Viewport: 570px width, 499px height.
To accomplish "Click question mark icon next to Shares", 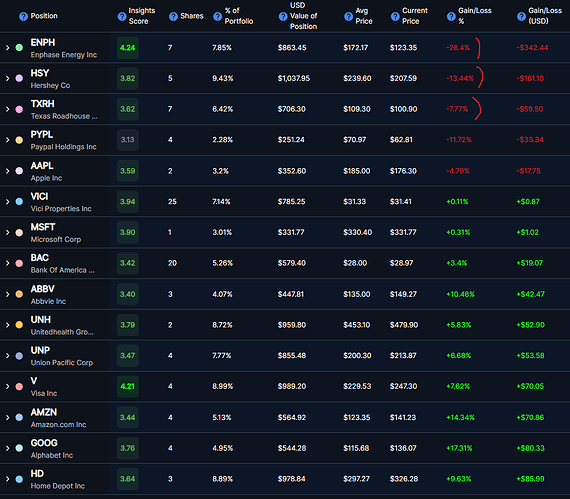I will pyautogui.click(x=173, y=16).
